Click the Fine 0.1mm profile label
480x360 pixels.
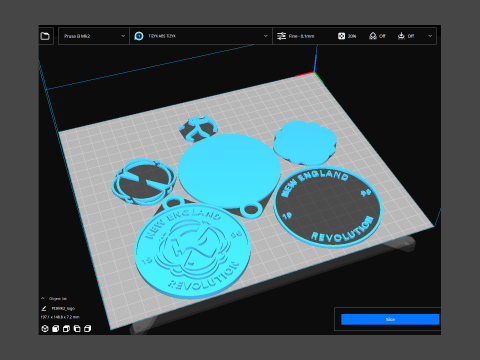coord(301,36)
